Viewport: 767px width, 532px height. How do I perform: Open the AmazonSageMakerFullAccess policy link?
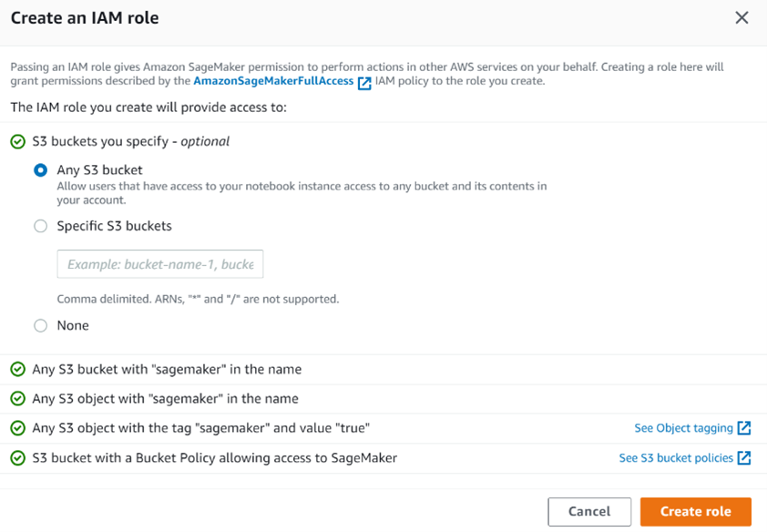(273, 81)
